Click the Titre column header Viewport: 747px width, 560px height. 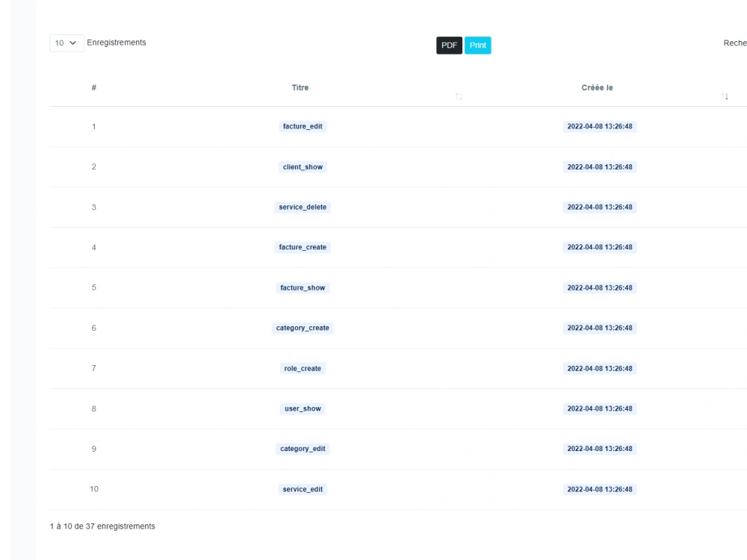[300, 87]
